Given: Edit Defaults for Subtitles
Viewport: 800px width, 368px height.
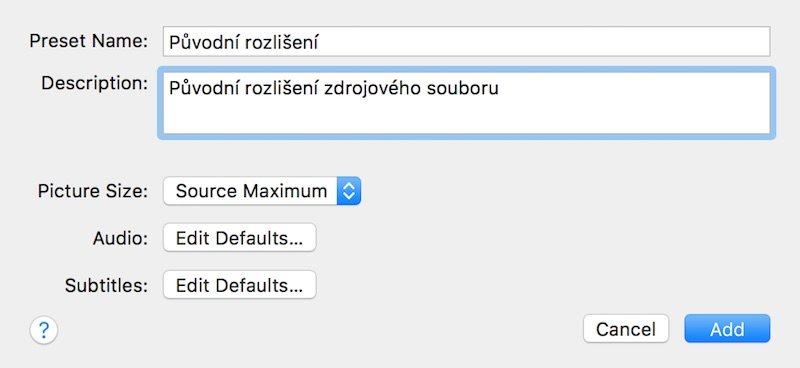Looking at the screenshot, I should pos(240,285).
